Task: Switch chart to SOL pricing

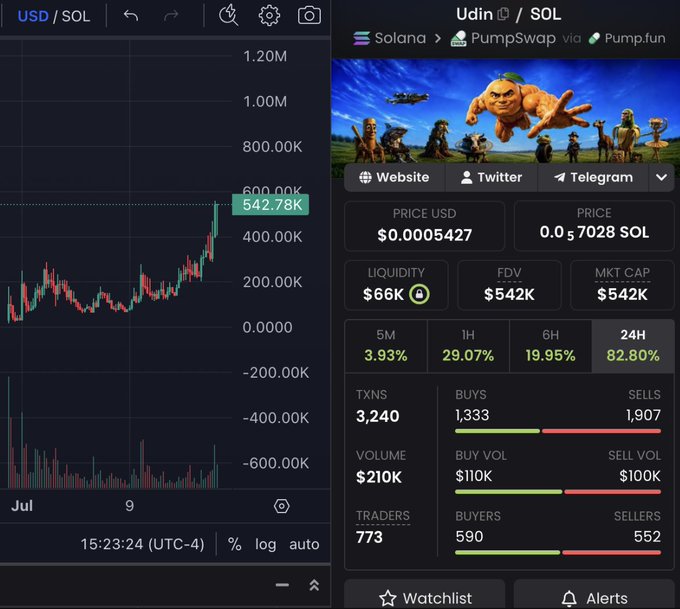Action: [76, 16]
